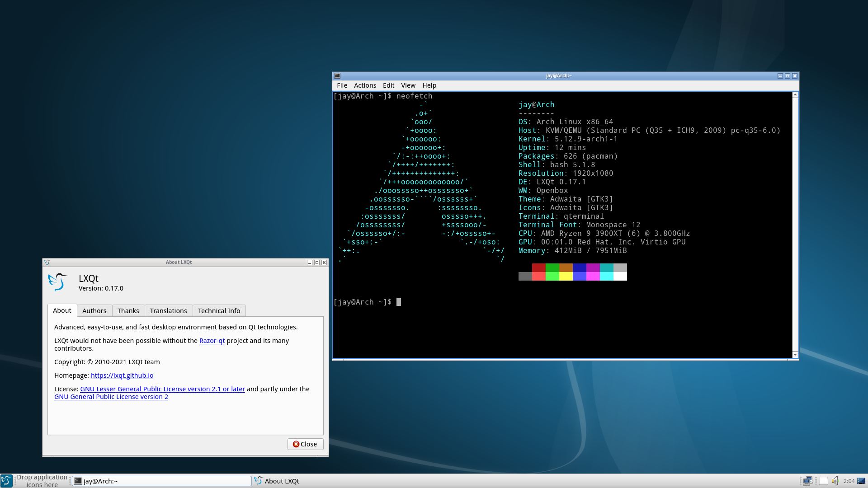Click the terminal icon in QTerminal title bar

pos(337,76)
